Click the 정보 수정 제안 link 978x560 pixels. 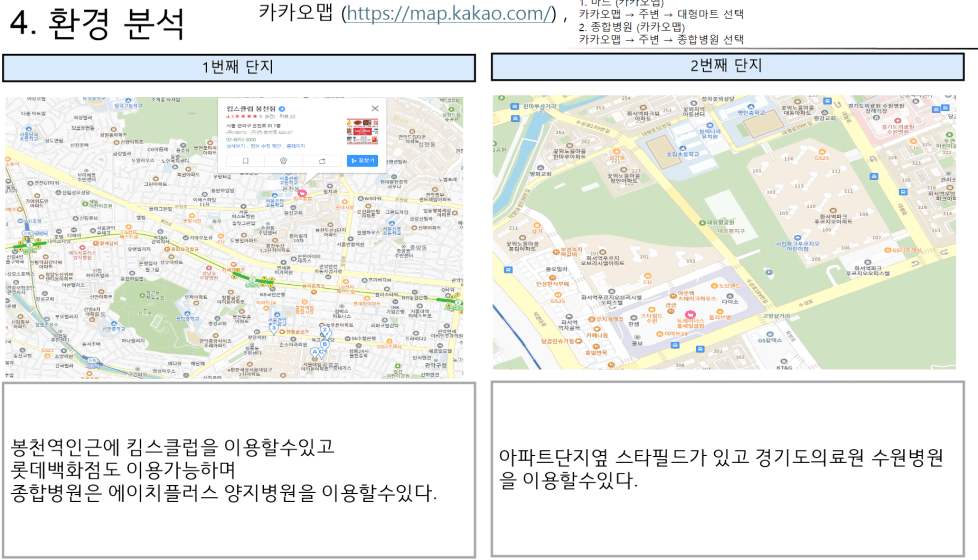pos(266,146)
